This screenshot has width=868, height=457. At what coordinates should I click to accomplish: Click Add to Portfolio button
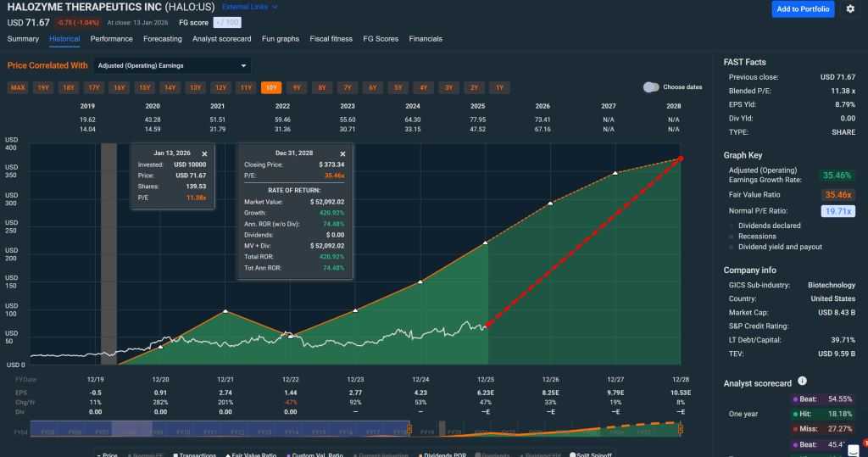tap(803, 8)
